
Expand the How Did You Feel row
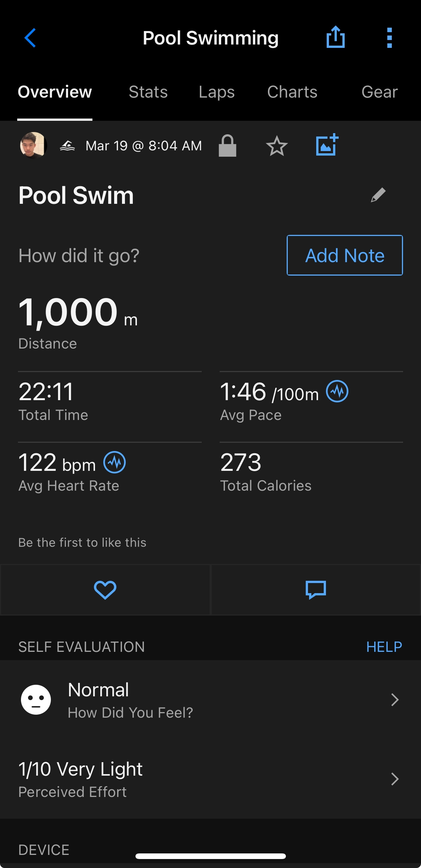coord(210,699)
